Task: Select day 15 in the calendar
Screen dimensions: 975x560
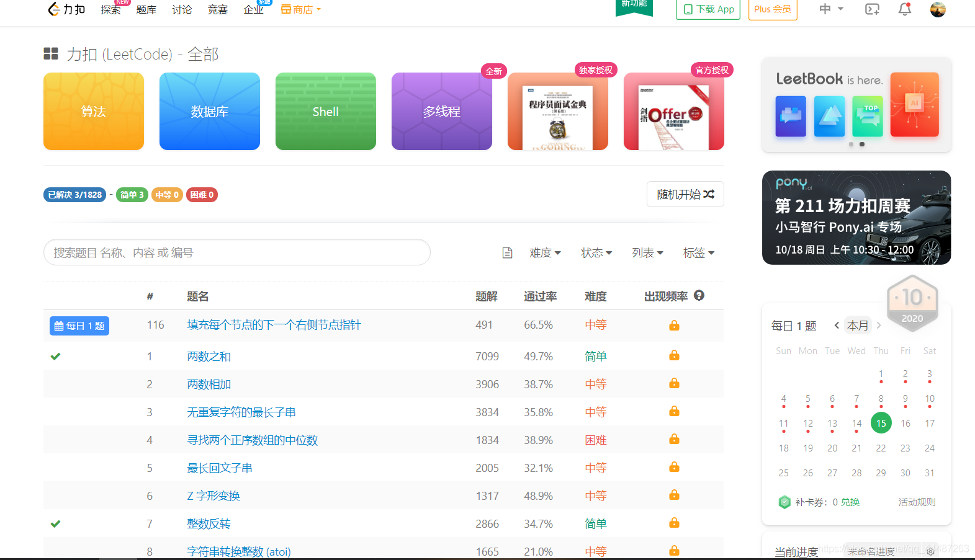Action: point(881,423)
